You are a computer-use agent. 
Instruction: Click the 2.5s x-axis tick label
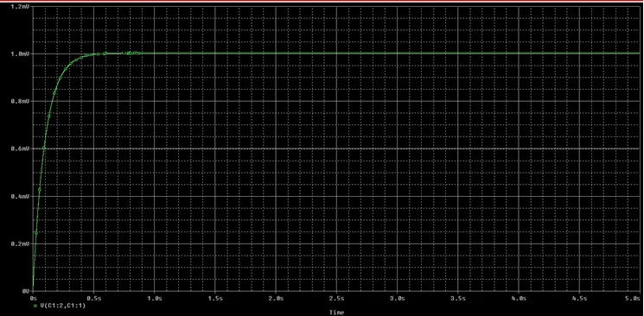[x=337, y=299]
